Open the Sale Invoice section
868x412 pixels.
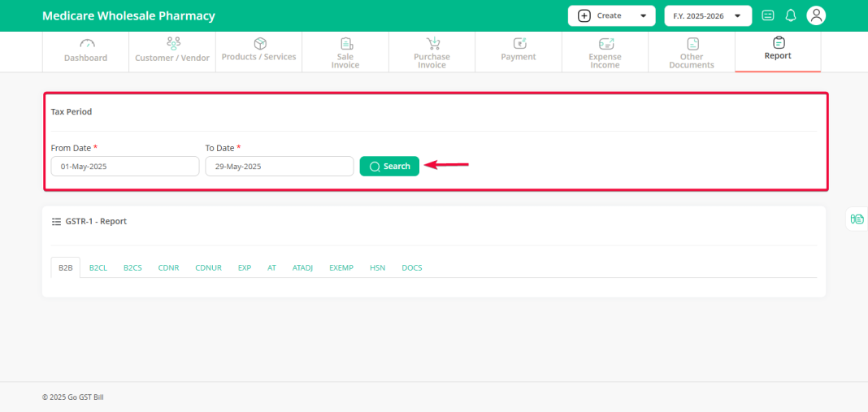[x=345, y=53]
